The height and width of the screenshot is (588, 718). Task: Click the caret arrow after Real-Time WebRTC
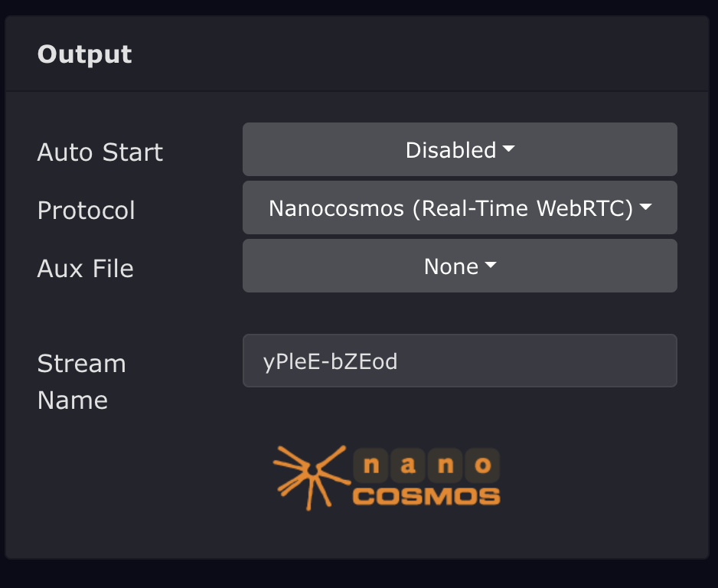645,208
